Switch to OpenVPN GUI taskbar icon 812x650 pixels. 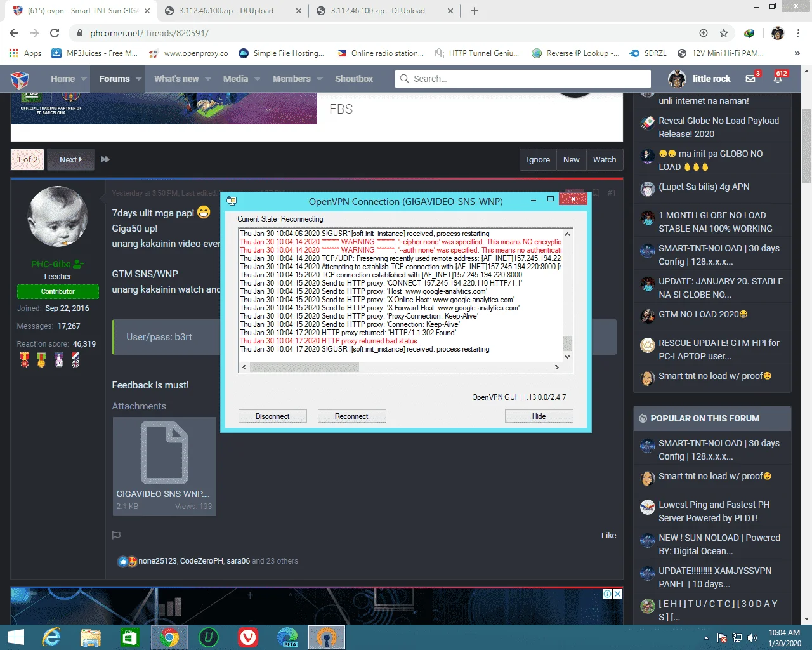(x=327, y=637)
